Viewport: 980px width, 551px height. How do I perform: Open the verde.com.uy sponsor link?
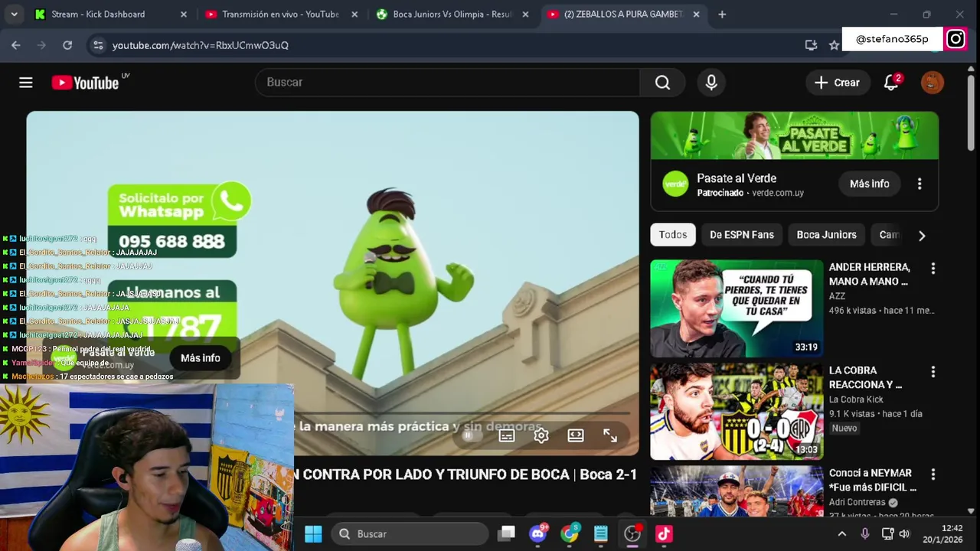pos(778,193)
